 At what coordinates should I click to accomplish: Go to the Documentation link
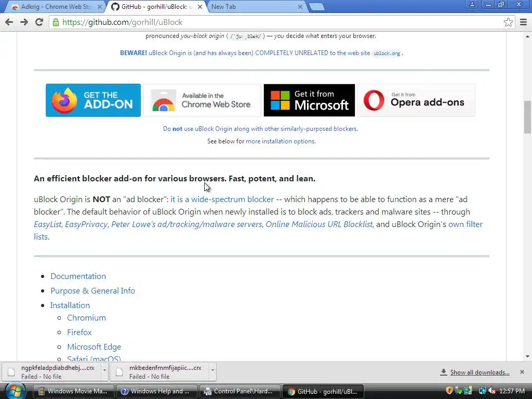point(78,276)
